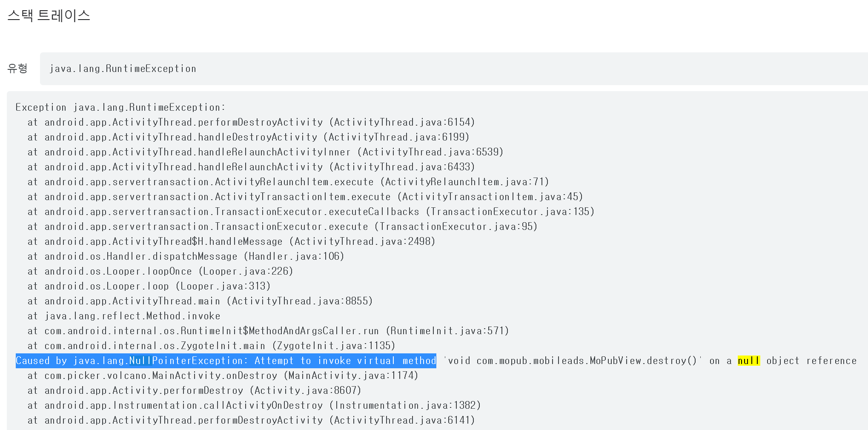Click the TransactionExecutor.execute java:95 line

[282, 226]
